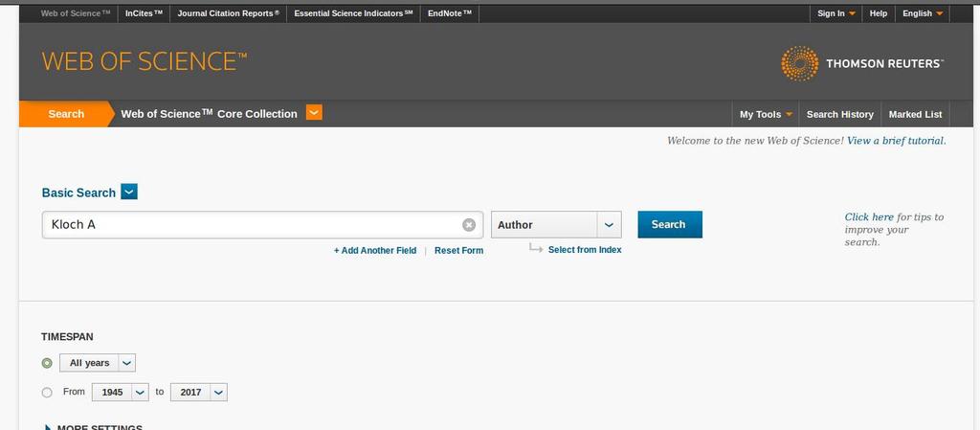Expand the More Settings section
Image resolution: width=980 pixels, height=430 pixels.
point(93,427)
